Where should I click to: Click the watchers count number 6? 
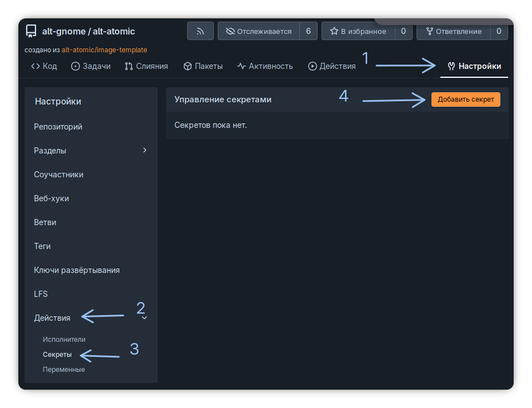308,31
